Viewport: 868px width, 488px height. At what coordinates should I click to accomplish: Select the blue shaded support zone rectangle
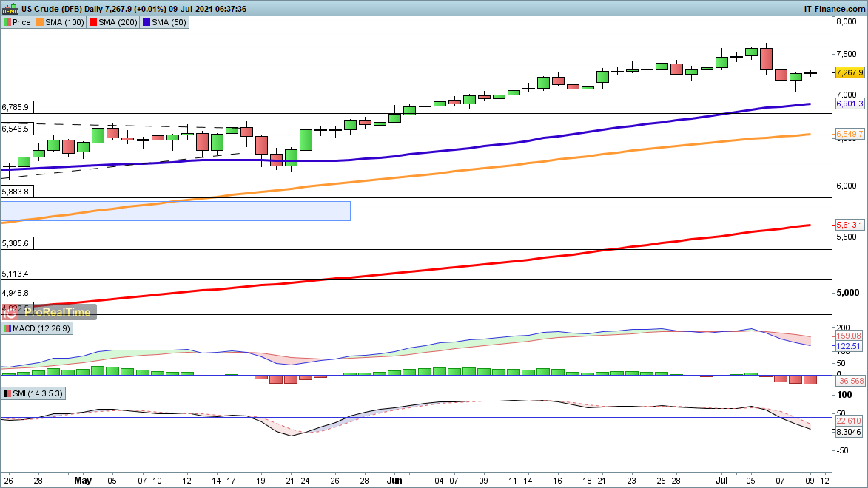tap(175, 211)
